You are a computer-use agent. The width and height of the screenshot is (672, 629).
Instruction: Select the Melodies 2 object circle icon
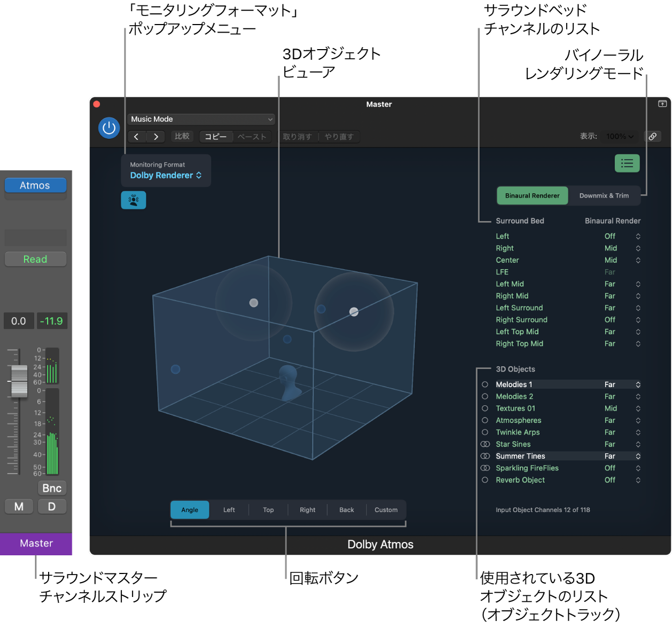[485, 396]
